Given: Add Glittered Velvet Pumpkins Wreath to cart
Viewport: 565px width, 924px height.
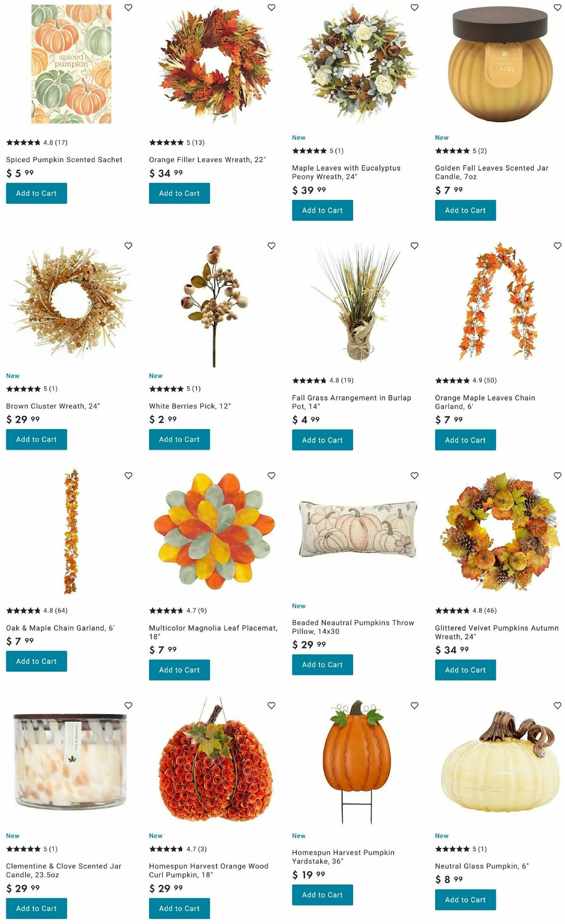Looking at the screenshot, I should [465, 670].
